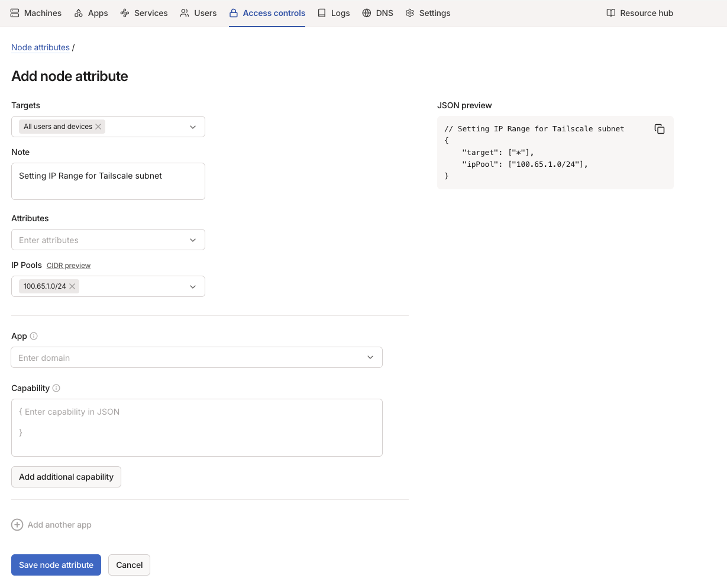Expand the App domain dropdown
Image resolution: width=727 pixels, height=588 pixels.
(x=370, y=357)
